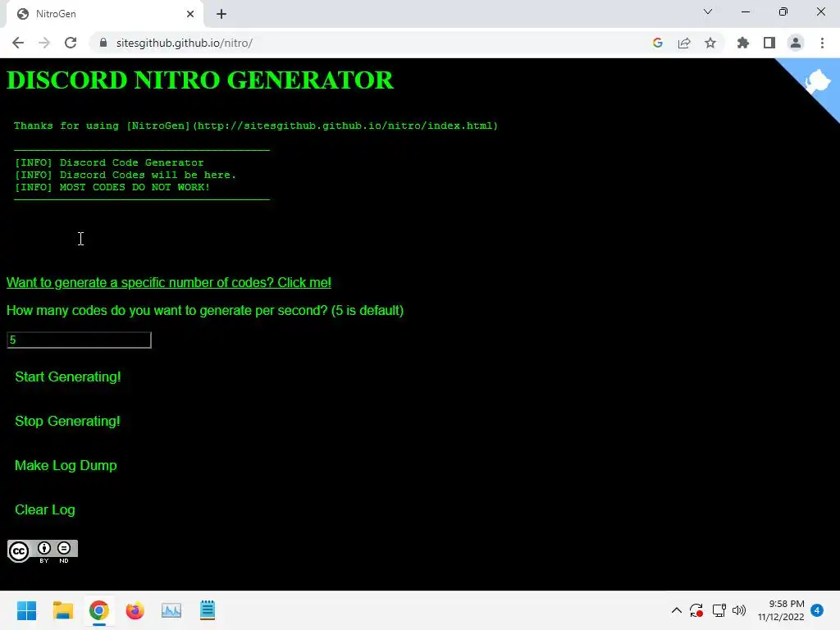The image size is (840, 630).
Task: Click the browser forward arrow
Action: 44,43
